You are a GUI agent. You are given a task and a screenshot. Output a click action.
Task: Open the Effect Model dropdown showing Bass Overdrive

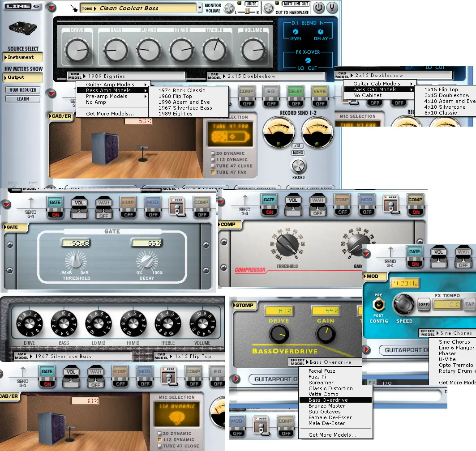click(325, 362)
